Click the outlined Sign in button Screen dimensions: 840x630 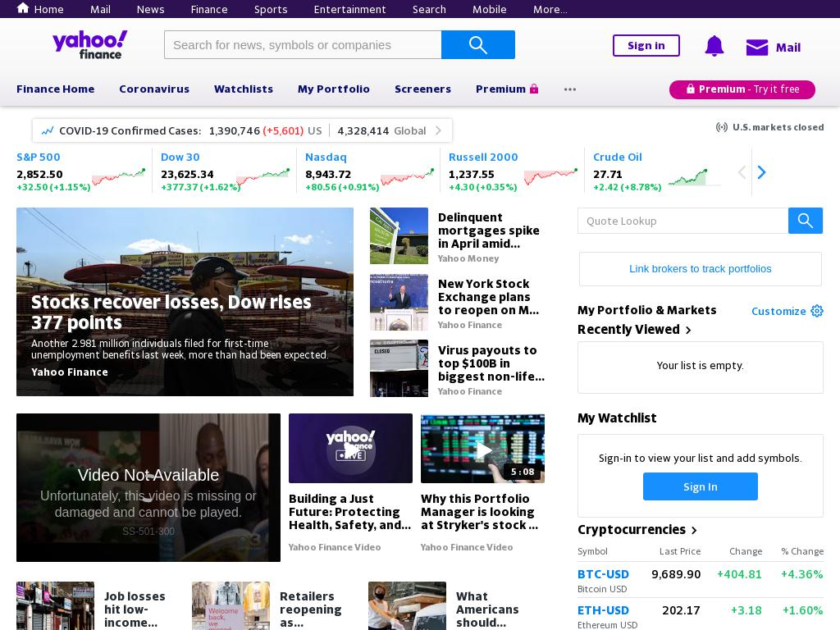click(x=646, y=46)
